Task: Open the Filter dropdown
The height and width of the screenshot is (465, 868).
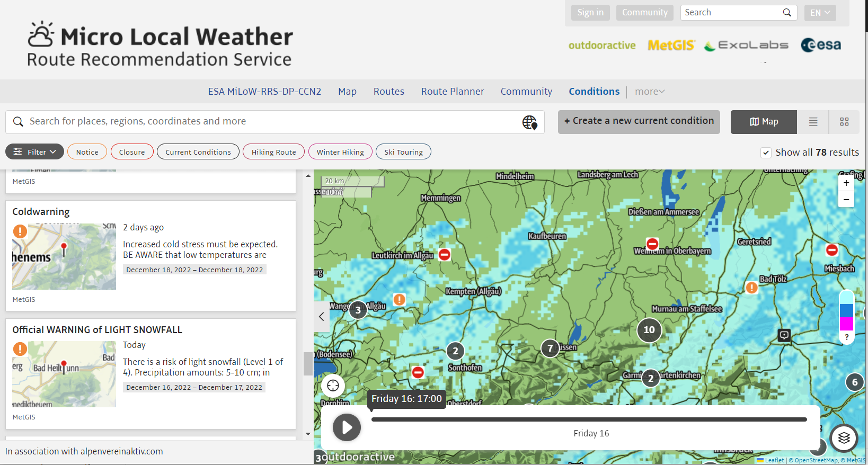Action: pos(34,152)
